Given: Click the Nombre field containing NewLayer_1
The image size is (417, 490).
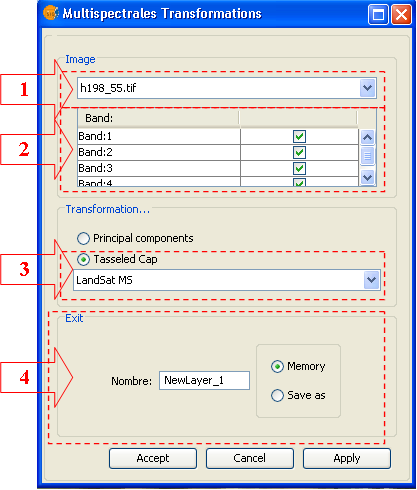Looking at the screenshot, I should [x=204, y=380].
